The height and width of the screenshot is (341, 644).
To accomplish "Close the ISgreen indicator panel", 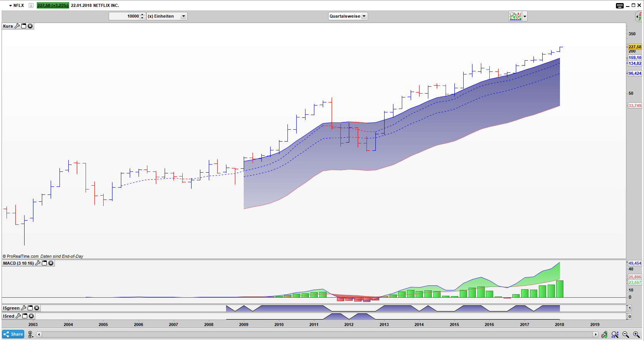I will (36, 308).
